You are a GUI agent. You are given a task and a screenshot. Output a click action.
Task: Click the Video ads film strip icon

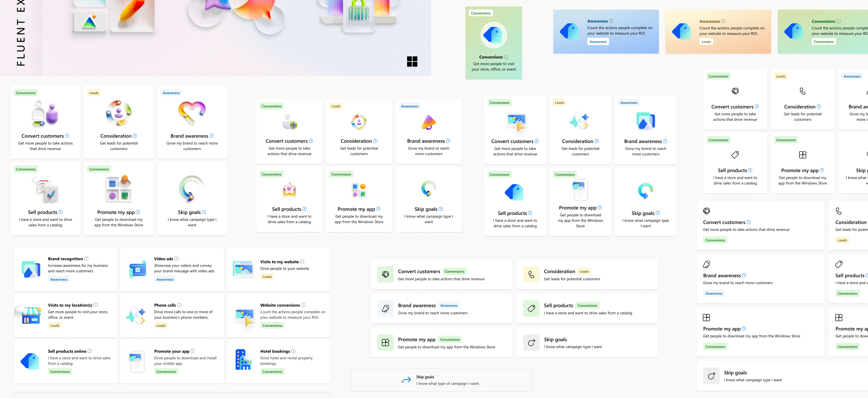[137, 269]
